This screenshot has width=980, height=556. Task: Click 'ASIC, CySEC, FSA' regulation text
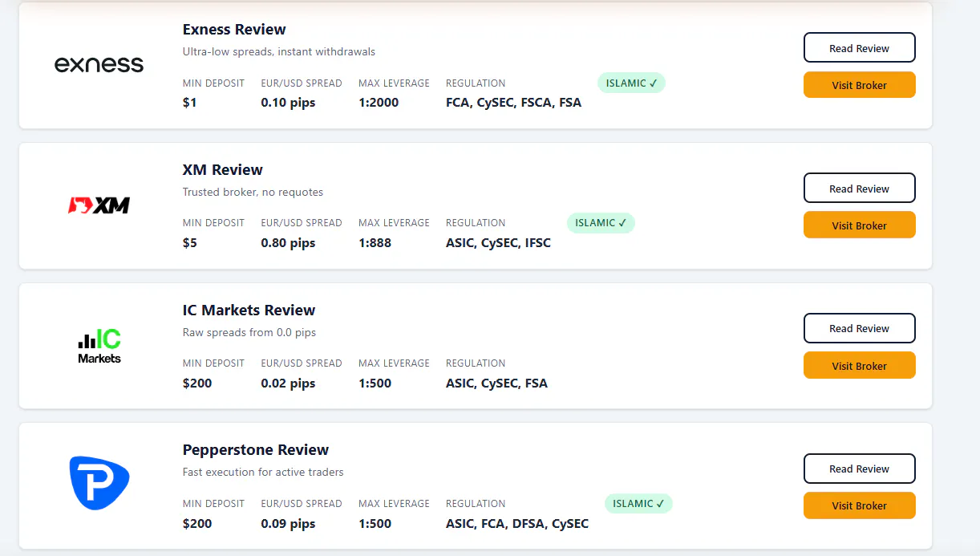(496, 384)
